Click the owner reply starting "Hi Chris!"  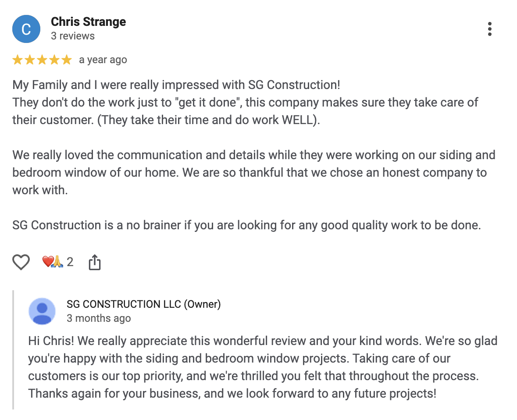(x=262, y=341)
